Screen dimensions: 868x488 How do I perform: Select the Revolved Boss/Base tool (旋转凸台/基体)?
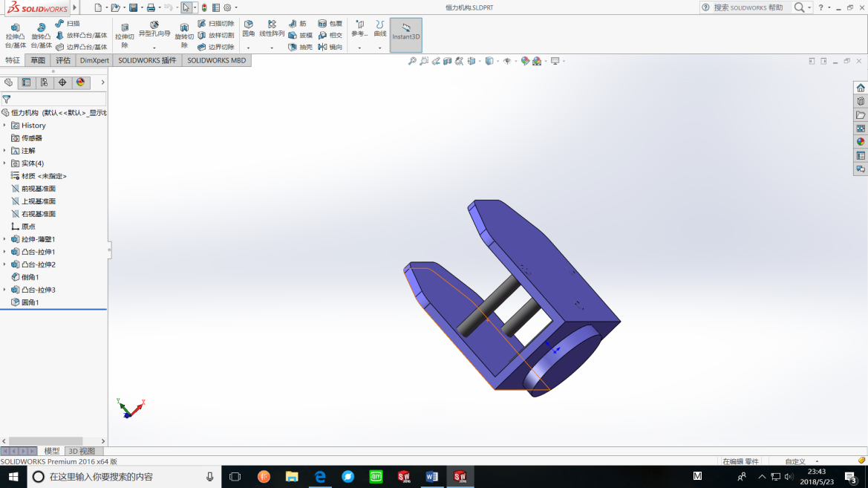click(x=41, y=35)
